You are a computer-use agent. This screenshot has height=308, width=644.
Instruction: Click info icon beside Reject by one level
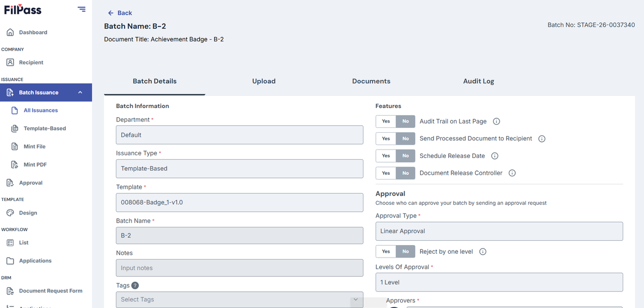pyautogui.click(x=483, y=252)
